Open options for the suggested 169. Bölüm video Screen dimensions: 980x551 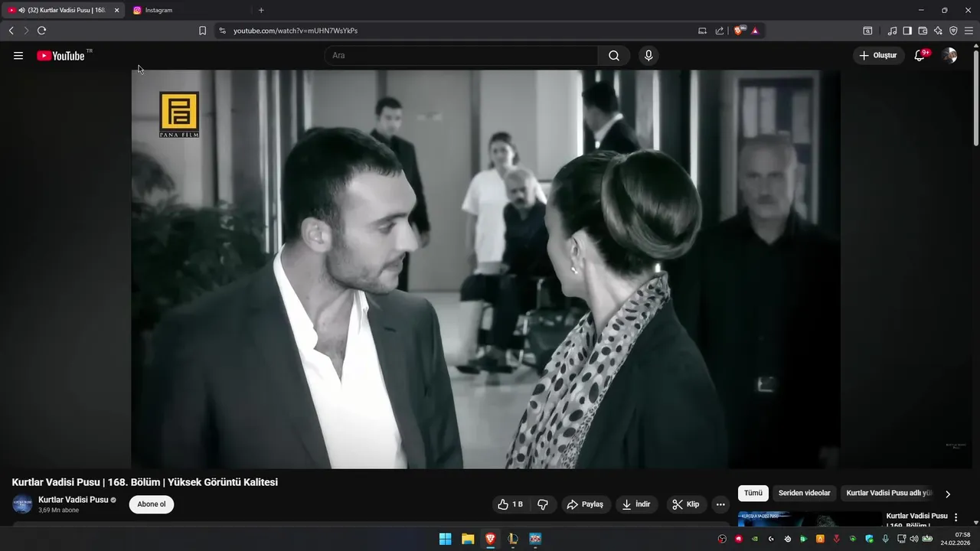coord(955,517)
